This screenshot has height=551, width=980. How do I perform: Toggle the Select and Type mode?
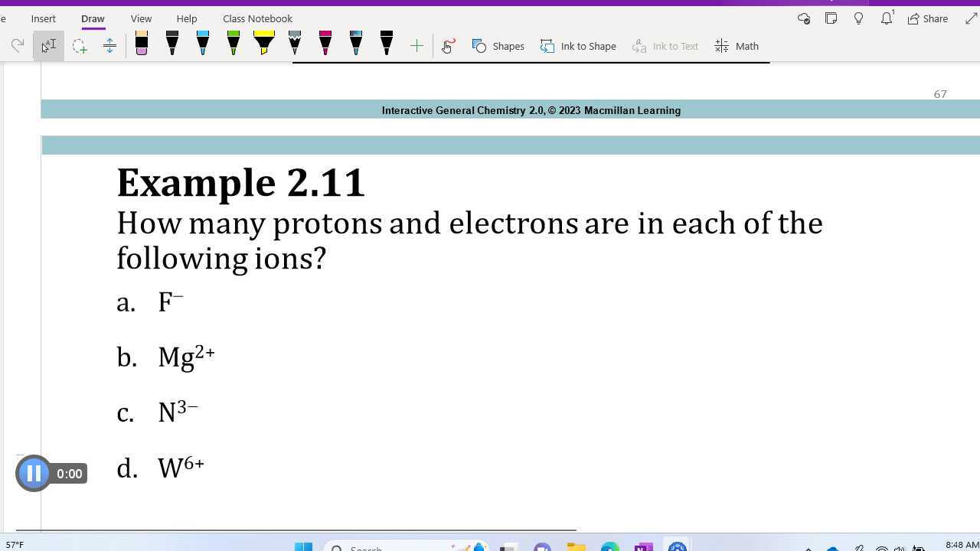pos(48,45)
